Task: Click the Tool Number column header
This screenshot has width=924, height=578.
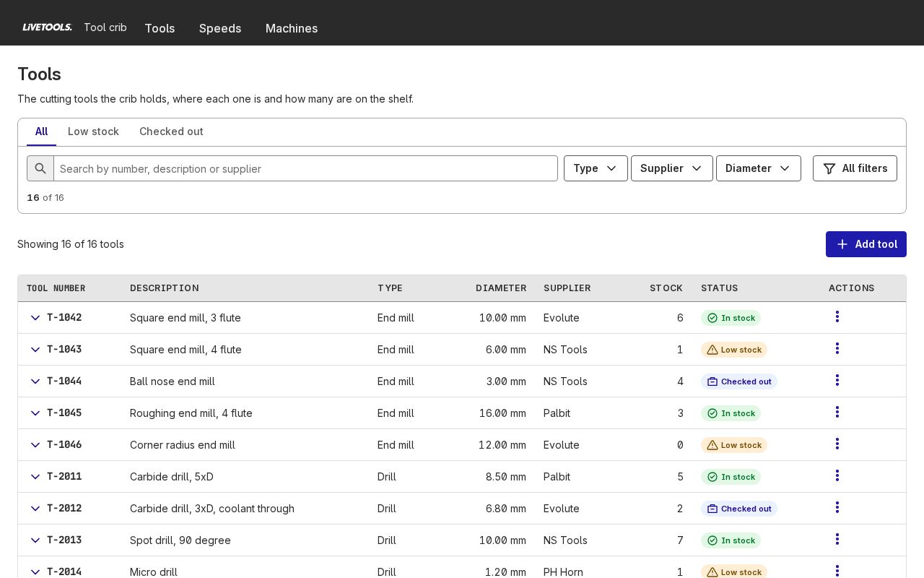Action: (56, 288)
